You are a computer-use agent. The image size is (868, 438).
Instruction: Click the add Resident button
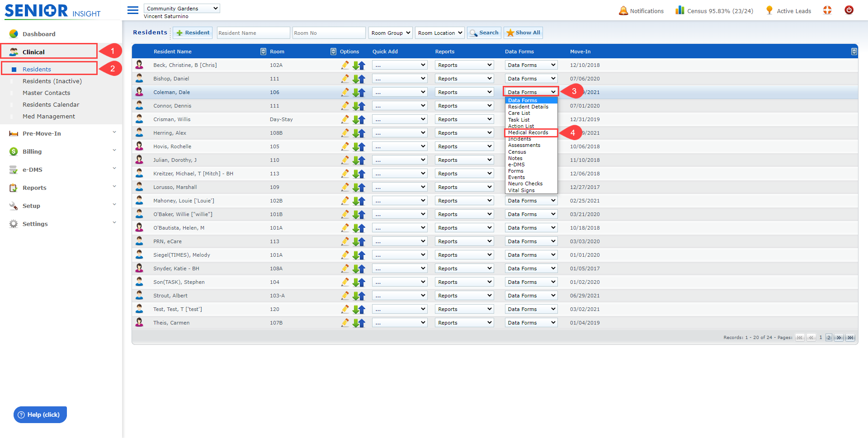193,33
